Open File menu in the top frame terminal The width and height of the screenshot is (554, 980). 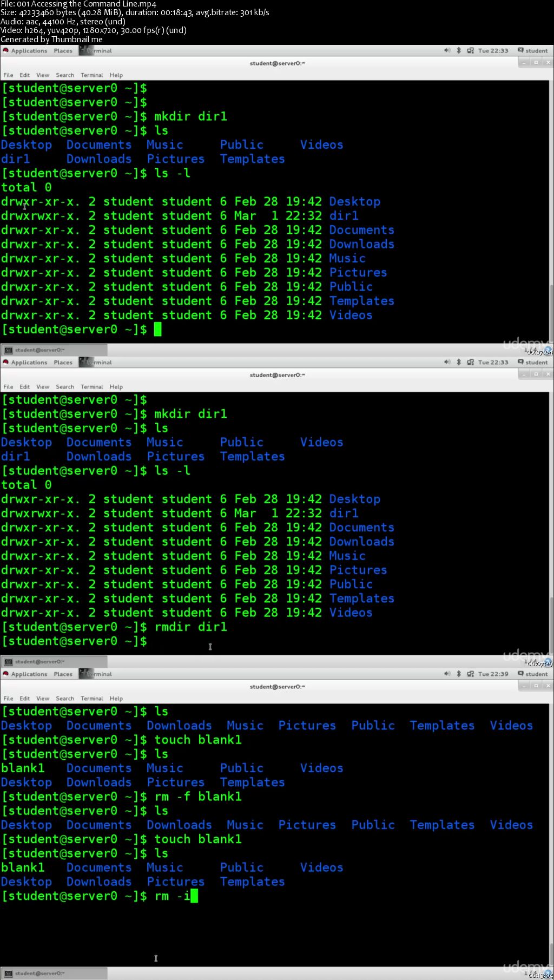click(8, 75)
